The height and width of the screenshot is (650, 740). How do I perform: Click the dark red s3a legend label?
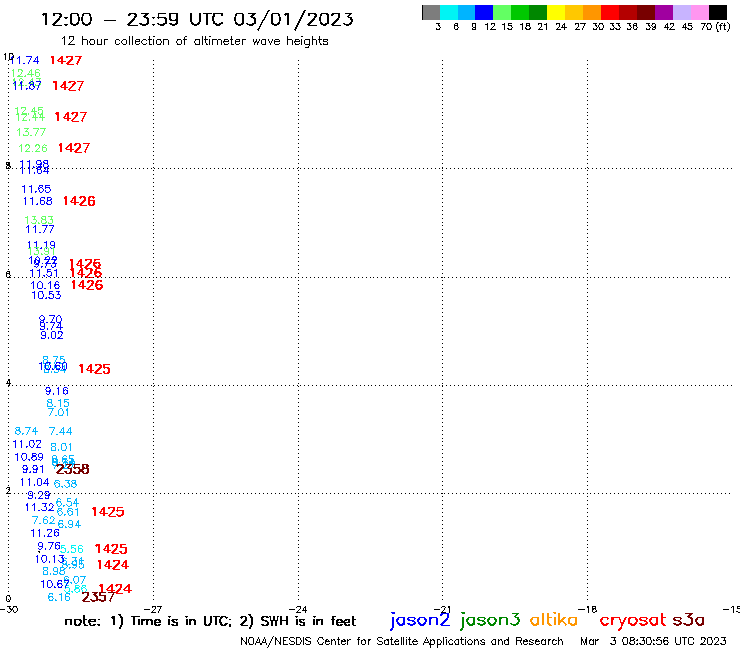pos(688,620)
